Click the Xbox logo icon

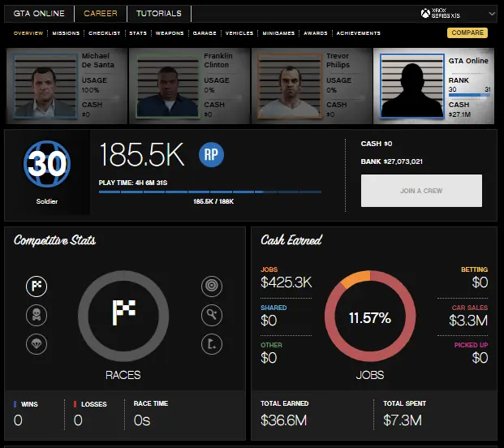click(425, 13)
